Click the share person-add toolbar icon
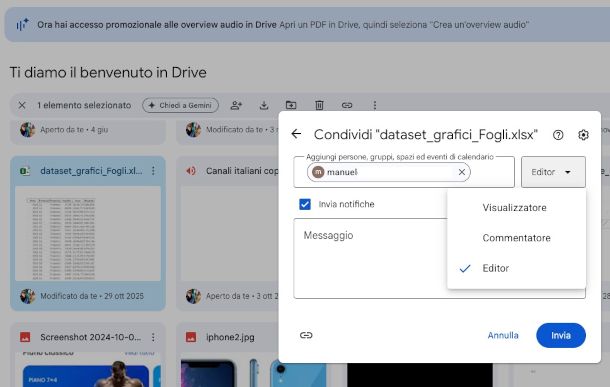Screen dimensions: 610x387 coord(236,105)
